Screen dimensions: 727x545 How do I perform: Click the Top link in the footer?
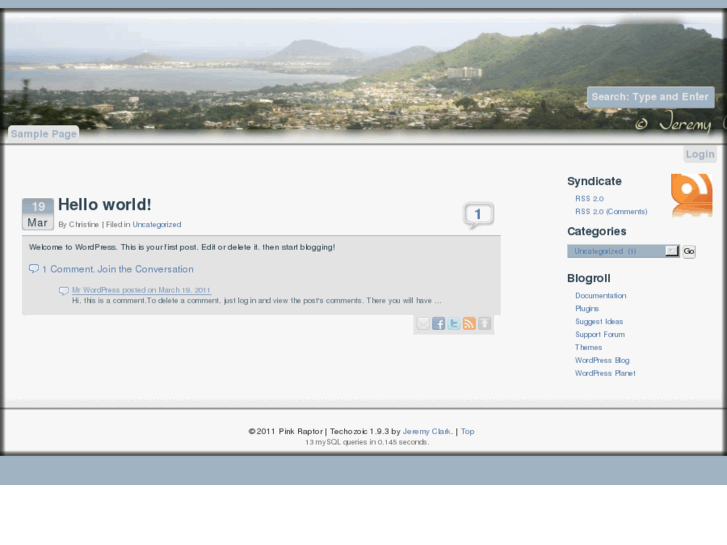pyautogui.click(x=467, y=432)
